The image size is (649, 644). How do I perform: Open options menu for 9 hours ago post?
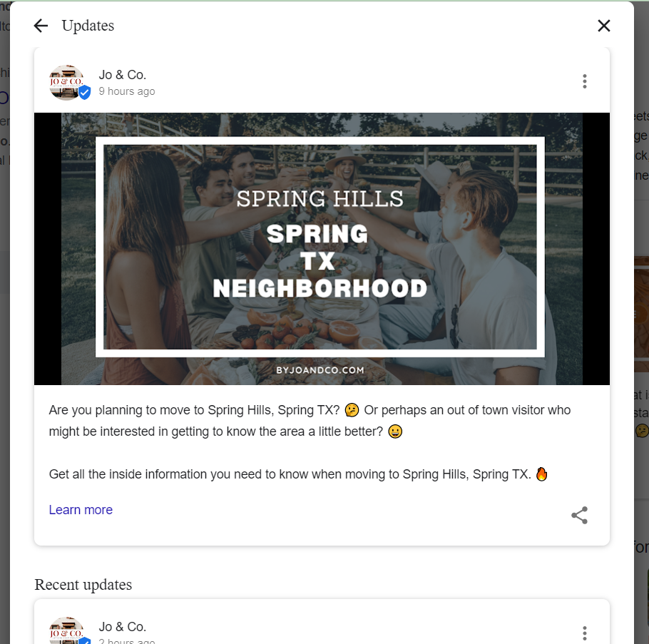click(584, 81)
